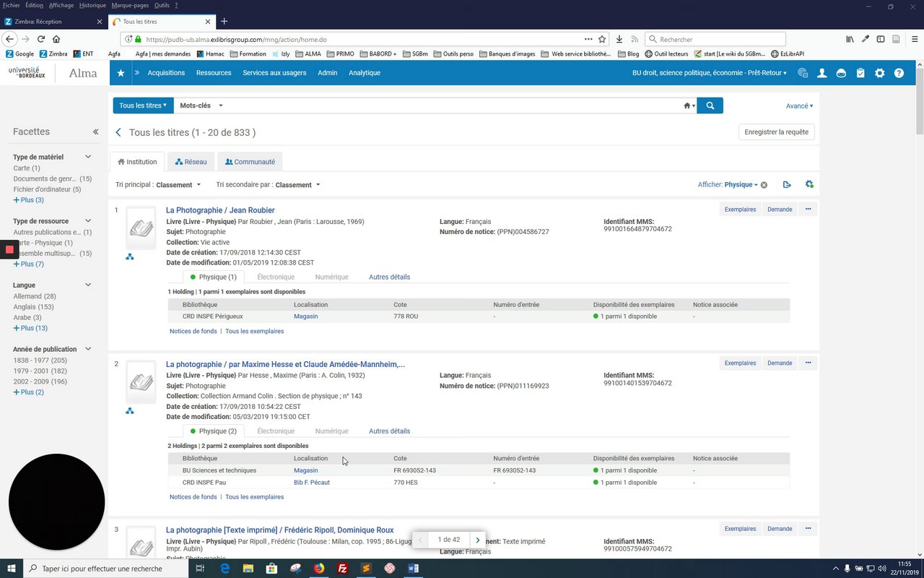Open a new Firefox tab
The image size is (924, 578).
click(x=225, y=22)
